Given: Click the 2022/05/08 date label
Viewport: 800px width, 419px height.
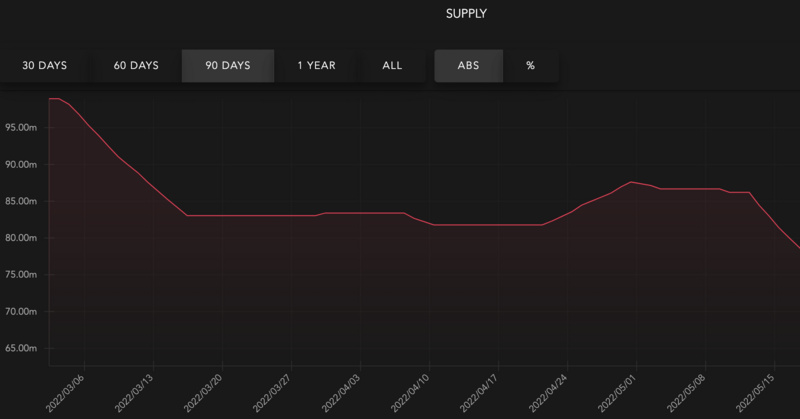Looking at the screenshot, I should [x=686, y=393].
